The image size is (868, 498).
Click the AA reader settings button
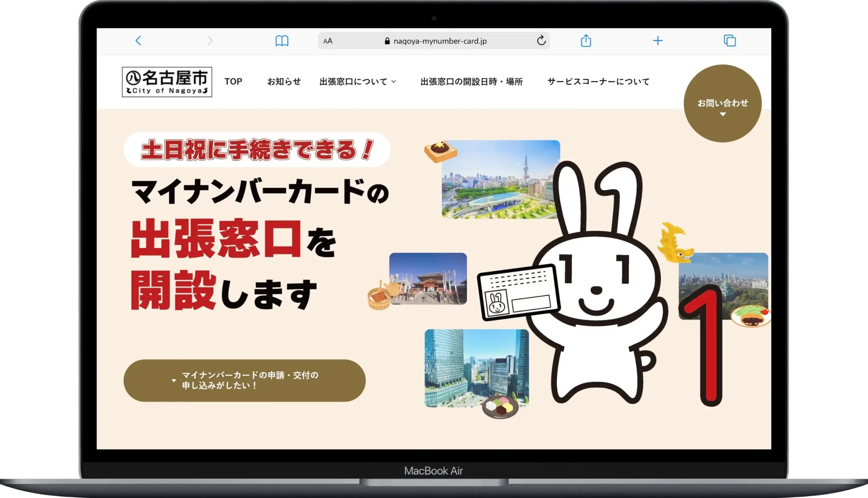[x=328, y=41]
